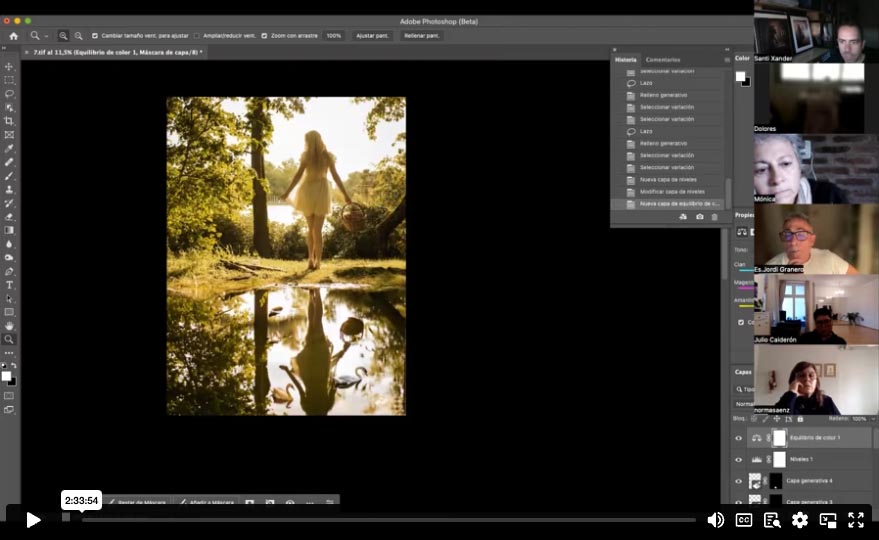Open the Zoom tool preset dropdown arrow
The height and width of the screenshot is (540, 879).
tap(47, 36)
